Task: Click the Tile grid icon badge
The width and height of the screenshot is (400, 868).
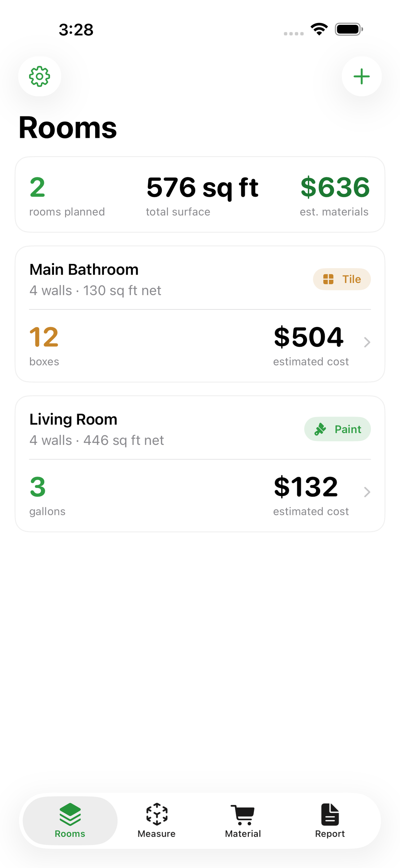Action: click(x=328, y=279)
